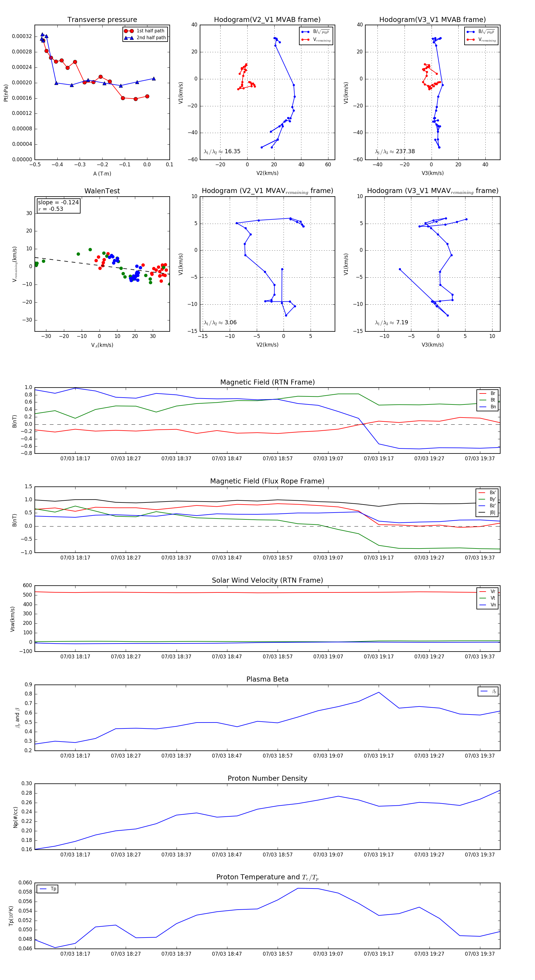Click the "V_A(km/s)" axis label under WalenTest
535x980 pixels.
pyautogui.click(x=102, y=345)
